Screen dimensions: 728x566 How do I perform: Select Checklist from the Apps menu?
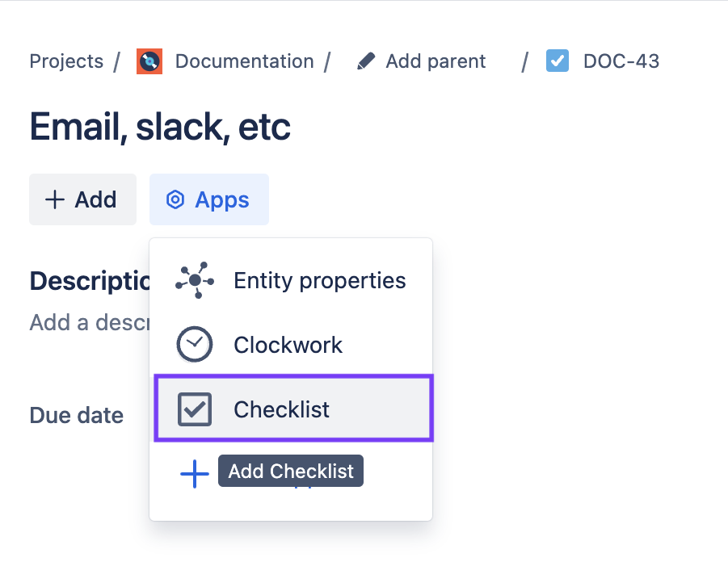pyautogui.click(x=282, y=408)
